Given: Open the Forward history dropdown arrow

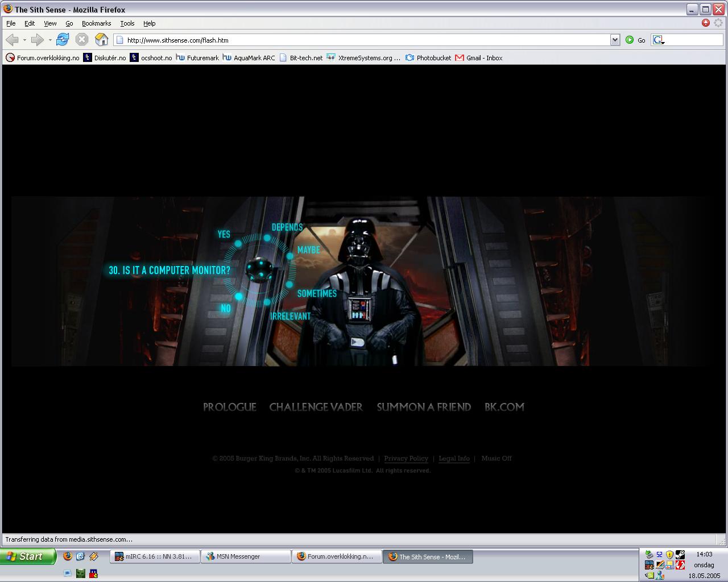Looking at the screenshot, I should point(50,40).
